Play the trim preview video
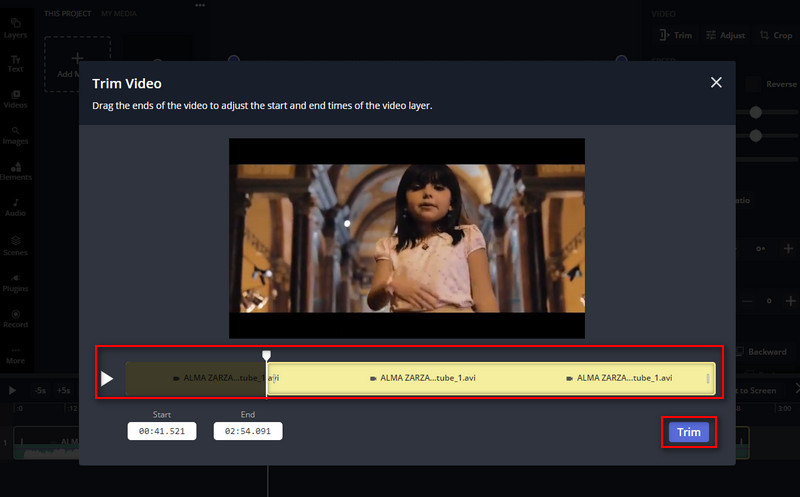The height and width of the screenshot is (497, 800). pyautogui.click(x=108, y=379)
